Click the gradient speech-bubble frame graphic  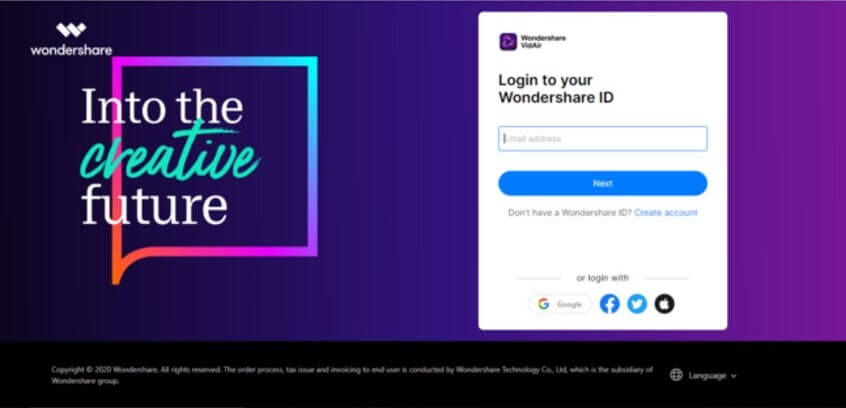point(214,170)
